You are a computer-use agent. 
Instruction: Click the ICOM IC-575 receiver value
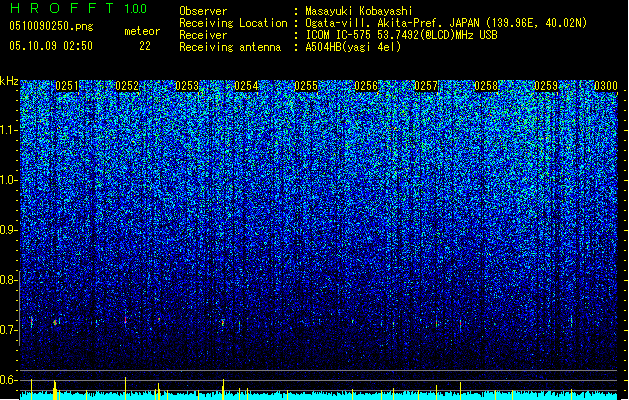(x=401, y=35)
